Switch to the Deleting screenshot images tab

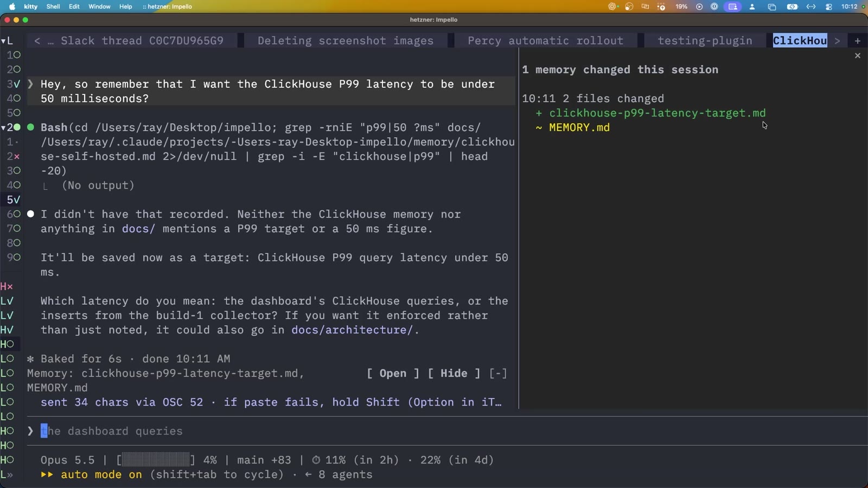click(346, 41)
